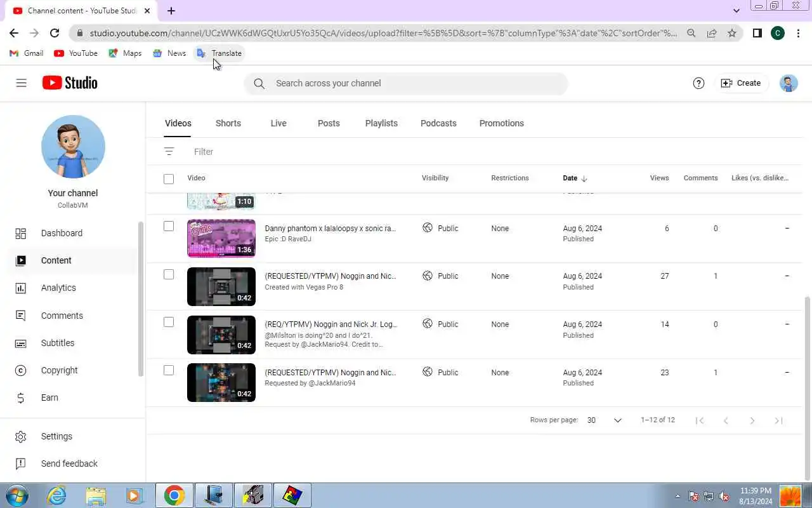Viewport: 812px width, 508px height.
Task: Go to the next page arrow
Action: click(x=752, y=420)
